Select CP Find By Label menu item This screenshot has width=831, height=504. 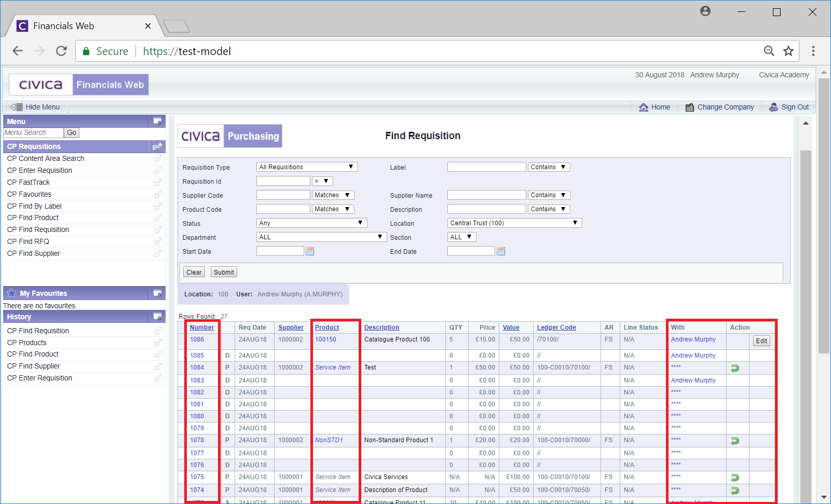(x=34, y=206)
